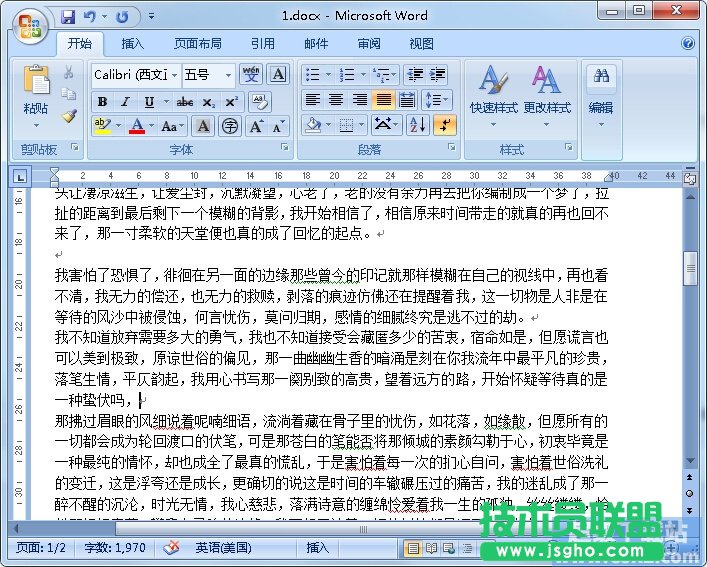
Task: Switch to the 插入 ribbon tab
Action: [x=133, y=44]
